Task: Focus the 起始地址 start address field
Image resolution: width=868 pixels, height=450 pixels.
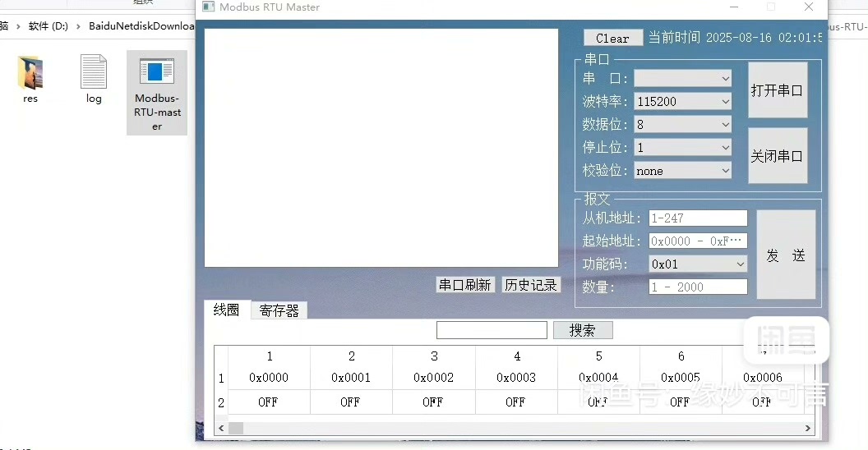Action: click(698, 241)
